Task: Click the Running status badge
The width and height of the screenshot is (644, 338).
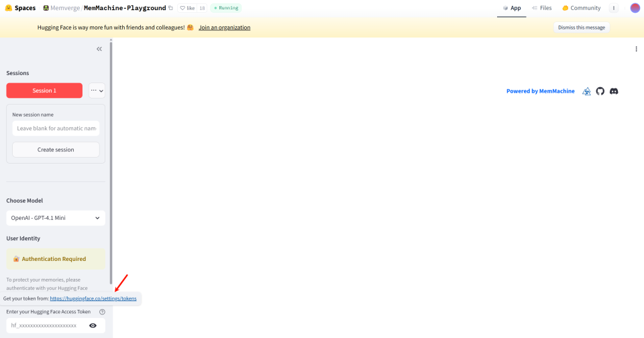Action: click(x=226, y=8)
